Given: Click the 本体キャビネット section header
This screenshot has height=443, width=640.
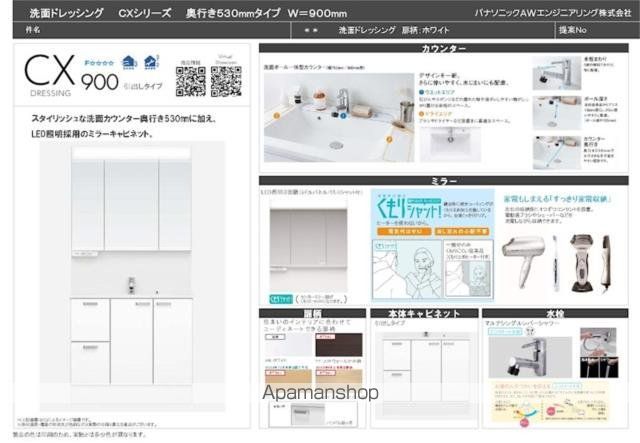Looking at the screenshot, I should 424,313.
